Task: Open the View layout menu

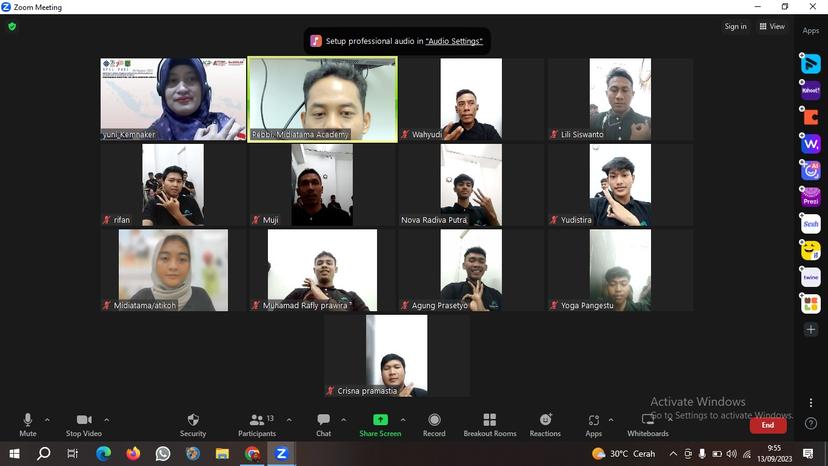Action: coord(772,26)
